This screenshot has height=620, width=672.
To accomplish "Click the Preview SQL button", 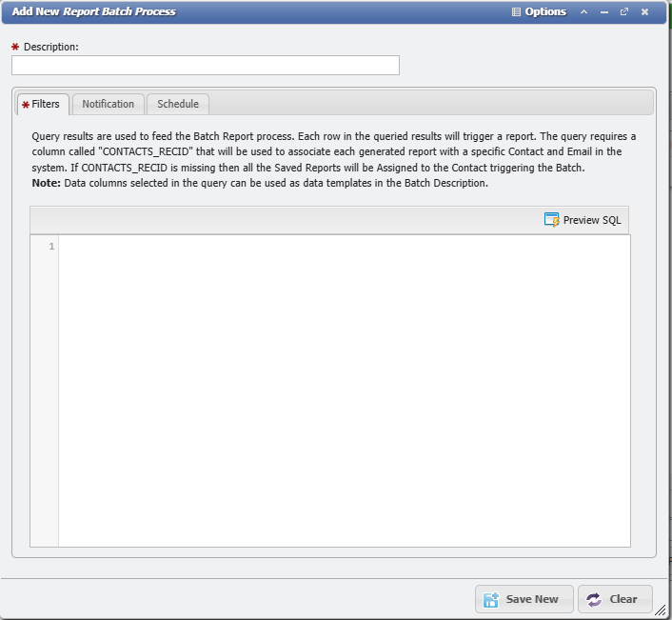I will [x=583, y=220].
